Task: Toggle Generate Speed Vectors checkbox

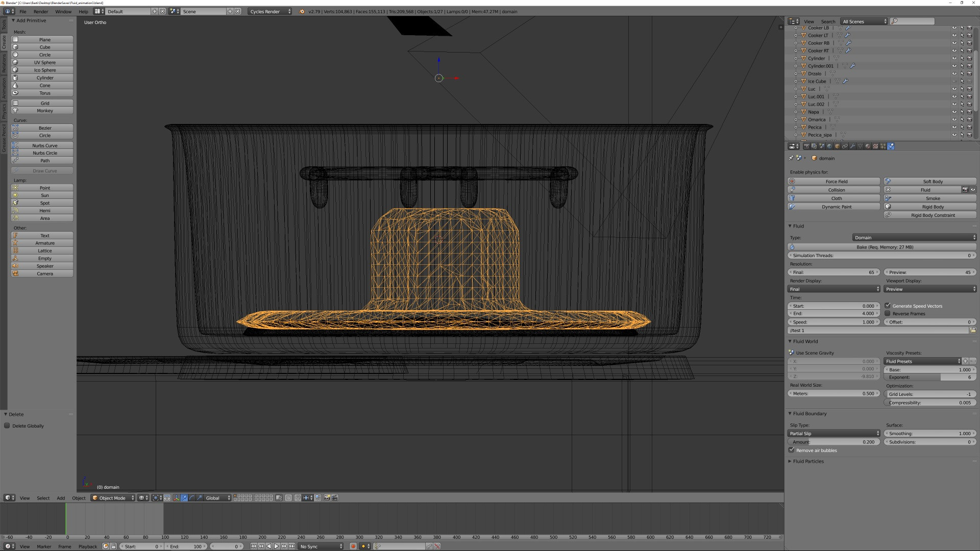Action: click(888, 306)
